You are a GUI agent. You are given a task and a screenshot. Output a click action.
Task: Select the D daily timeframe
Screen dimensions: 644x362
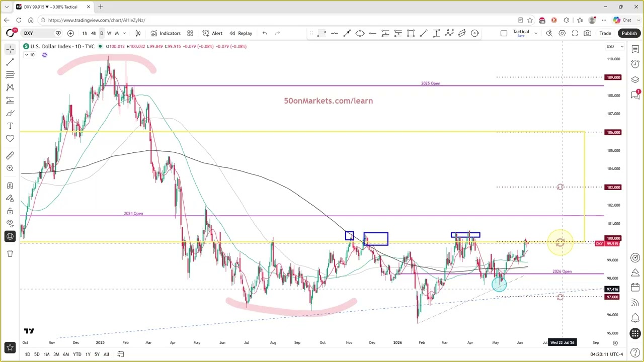point(102,33)
